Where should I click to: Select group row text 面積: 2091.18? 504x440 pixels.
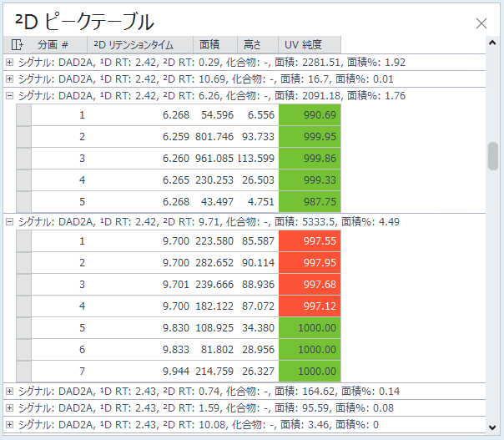coord(307,96)
